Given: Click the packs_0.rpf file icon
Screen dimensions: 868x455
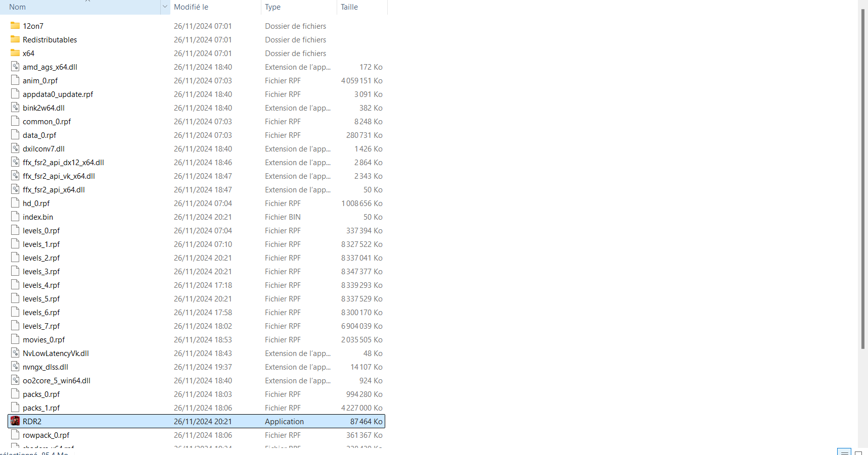Looking at the screenshot, I should tap(15, 394).
